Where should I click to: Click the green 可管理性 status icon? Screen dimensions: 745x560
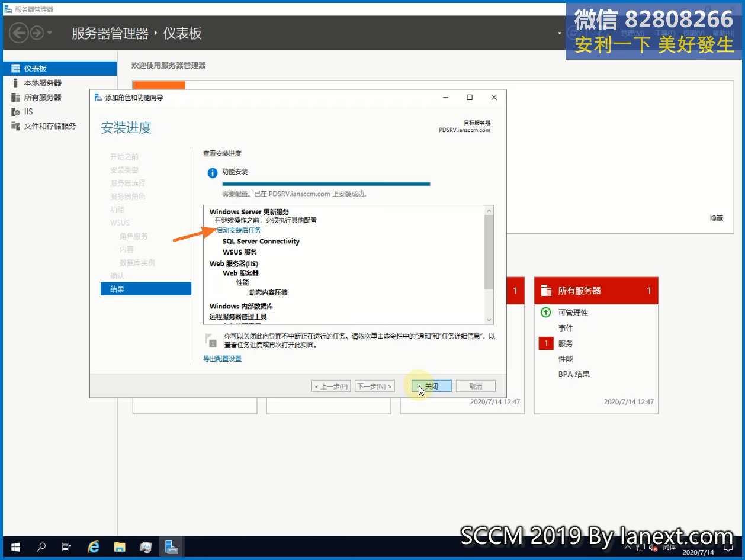tap(546, 312)
